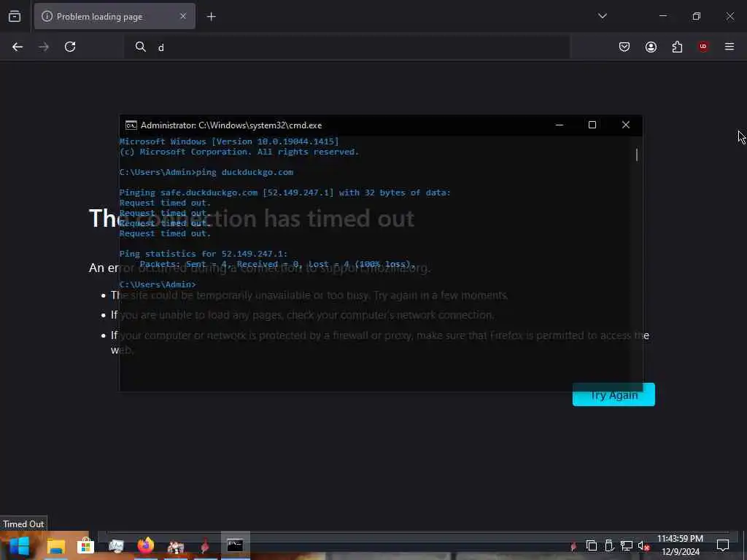Viewport: 747px width, 560px height.
Task: Click the red flame icon in system tray
Action: (573, 545)
